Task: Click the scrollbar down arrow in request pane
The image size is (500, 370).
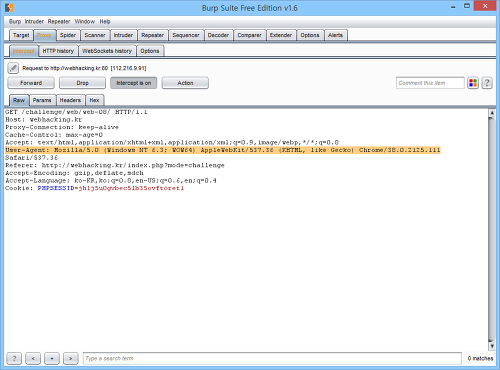Action: pos(492,346)
